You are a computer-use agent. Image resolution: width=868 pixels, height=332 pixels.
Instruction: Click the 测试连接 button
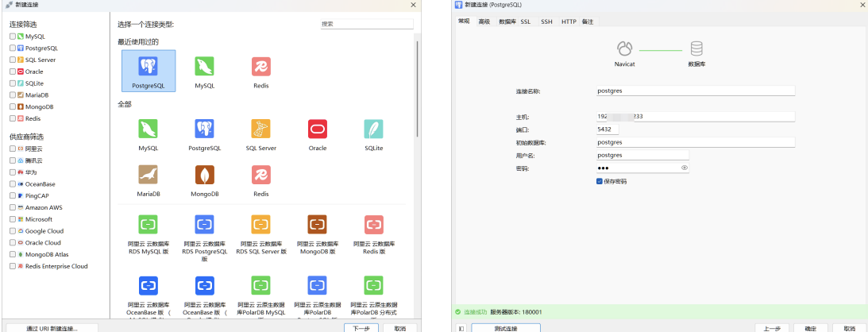pos(506,328)
